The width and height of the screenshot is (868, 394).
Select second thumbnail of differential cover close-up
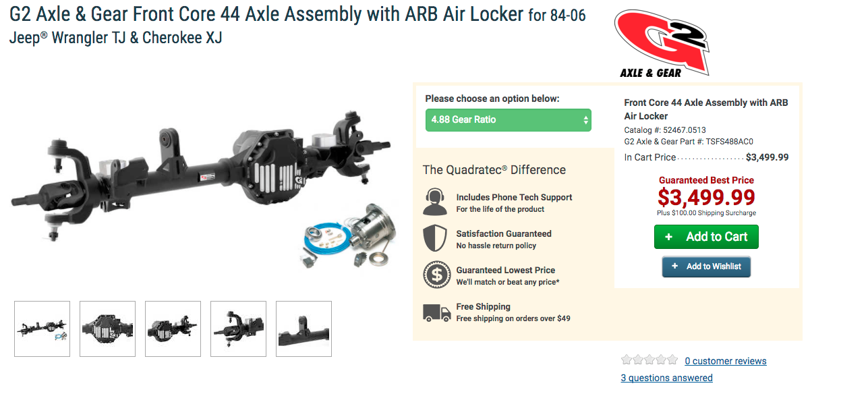click(x=107, y=329)
